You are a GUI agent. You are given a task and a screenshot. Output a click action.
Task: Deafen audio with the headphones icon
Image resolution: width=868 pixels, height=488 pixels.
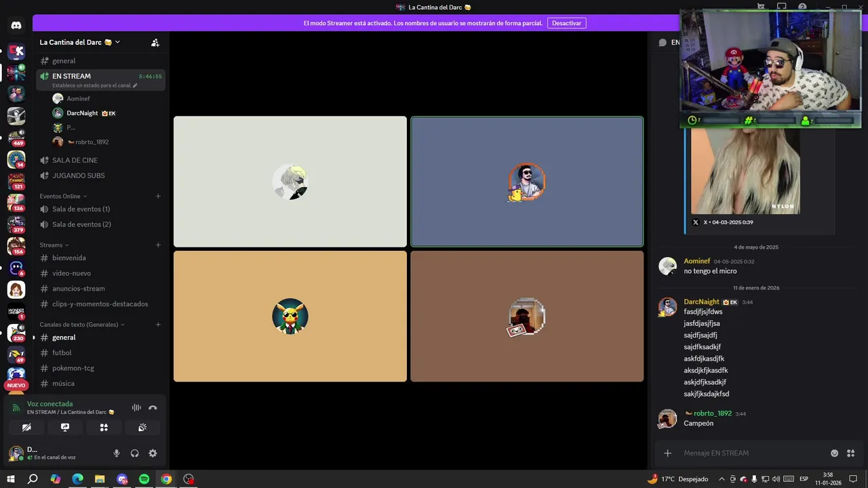(135, 453)
